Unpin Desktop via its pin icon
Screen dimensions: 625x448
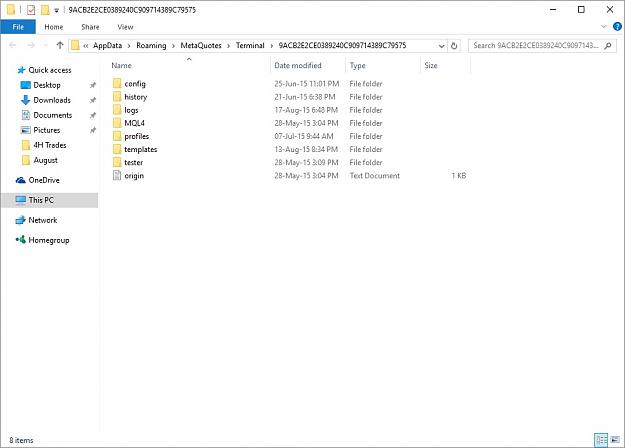92,85
